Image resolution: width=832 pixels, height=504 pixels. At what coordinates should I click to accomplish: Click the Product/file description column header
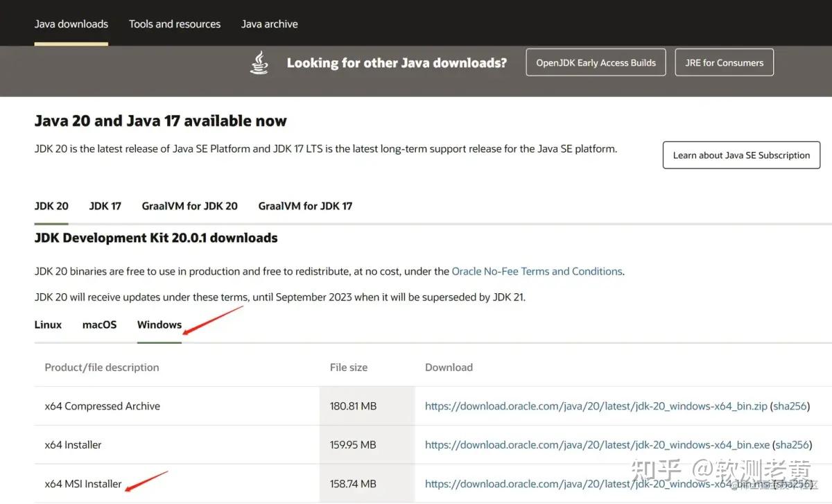click(x=102, y=367)
